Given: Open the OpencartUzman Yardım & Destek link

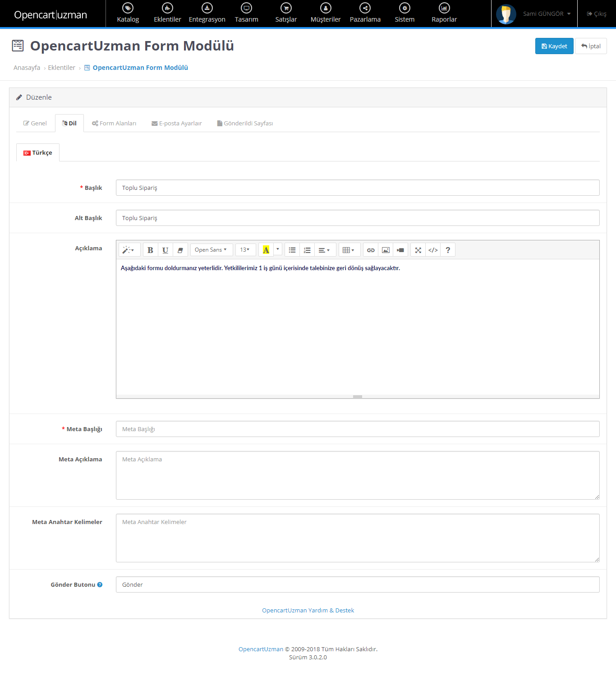Looking at the screenshot, I should pos(308,610).
